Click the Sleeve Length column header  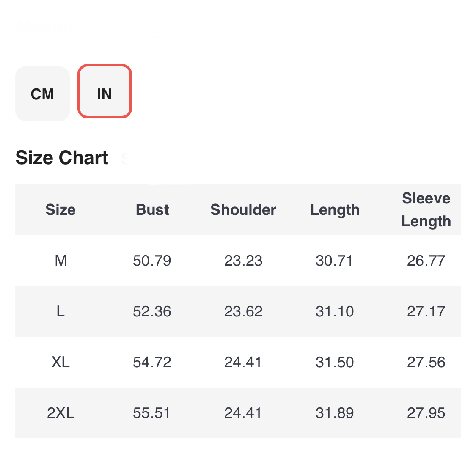point(426,210)
